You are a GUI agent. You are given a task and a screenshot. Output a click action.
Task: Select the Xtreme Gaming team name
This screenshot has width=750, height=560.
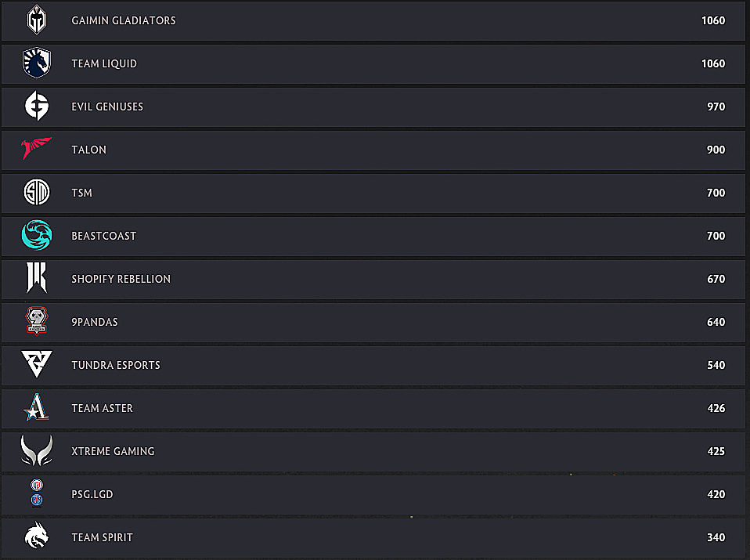(113, 451)
